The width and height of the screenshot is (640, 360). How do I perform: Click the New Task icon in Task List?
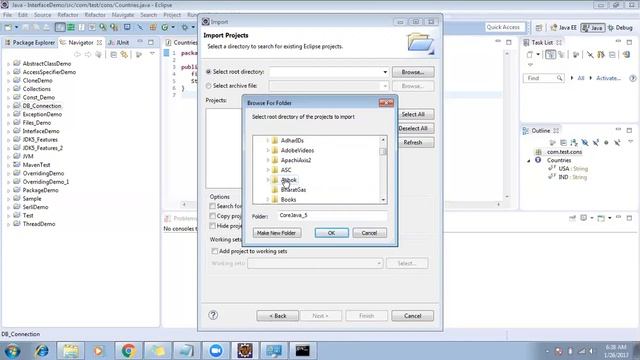[x=530, y=54]
